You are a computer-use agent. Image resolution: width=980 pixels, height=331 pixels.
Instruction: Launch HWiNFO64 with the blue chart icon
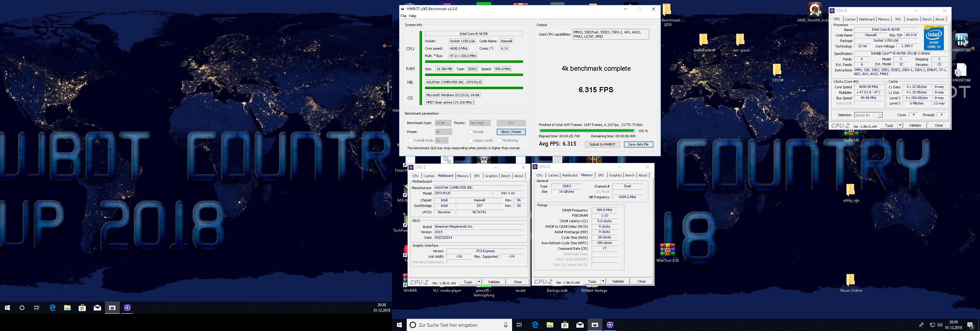click(x=961, y=40)
